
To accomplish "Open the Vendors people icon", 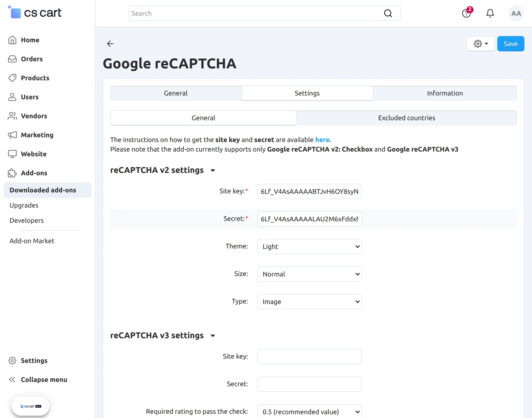I will (12, 116).
